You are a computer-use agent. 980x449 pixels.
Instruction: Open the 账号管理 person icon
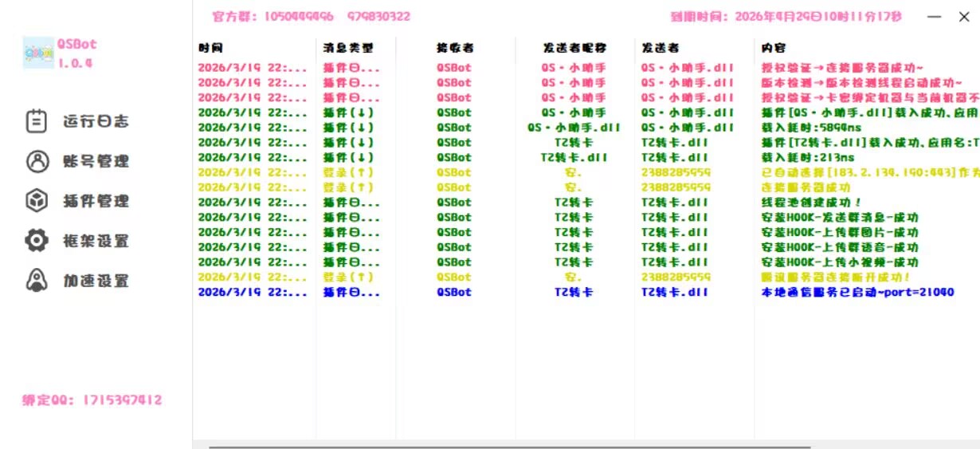(37, 161)
